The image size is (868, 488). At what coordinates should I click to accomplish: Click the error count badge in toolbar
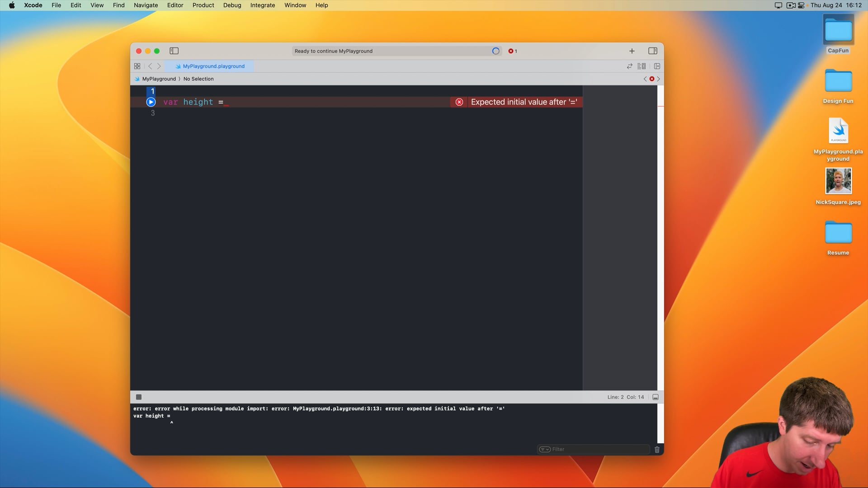(x=513, y=51)
